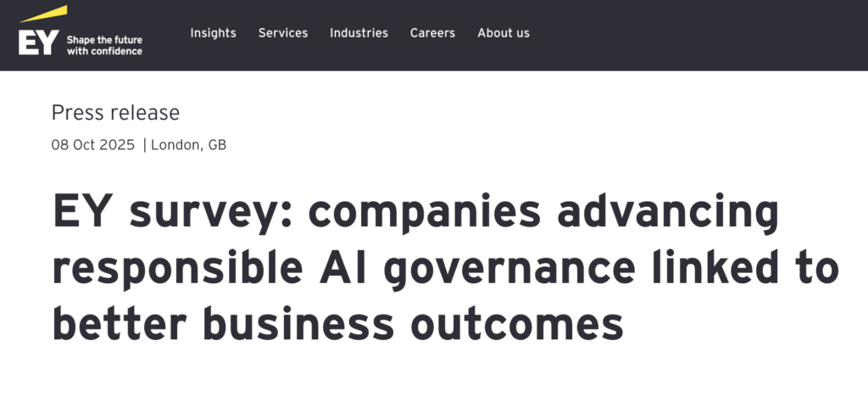Click the EY logo letters

pyautogui.click(x=39, y=43)
